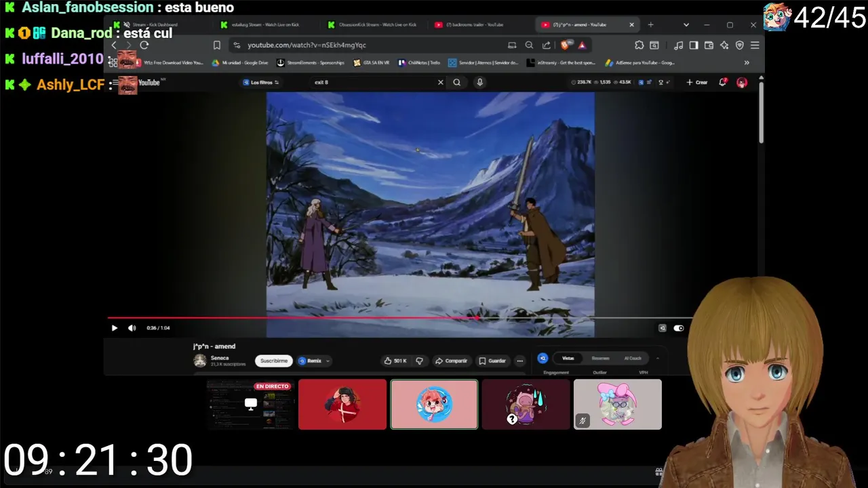The width and height of the screenshot is (868, 488).
Task: Click the zoom magnifier in address bar
Action: (529, 45)
